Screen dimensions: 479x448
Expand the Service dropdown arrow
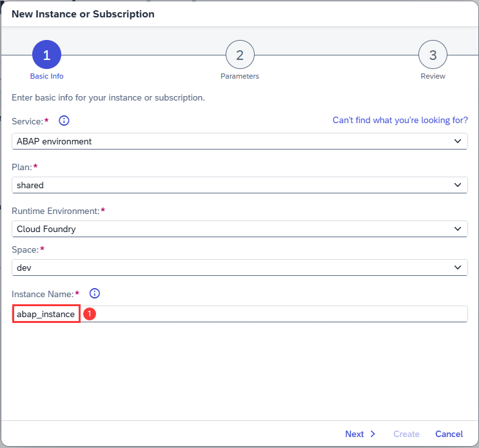click(457, 141)
